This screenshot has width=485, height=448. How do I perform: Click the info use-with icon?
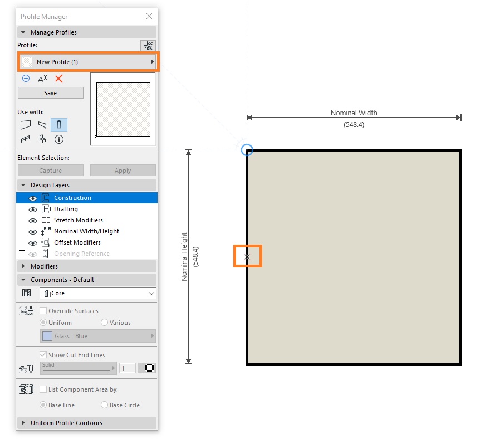coord(59,139)
